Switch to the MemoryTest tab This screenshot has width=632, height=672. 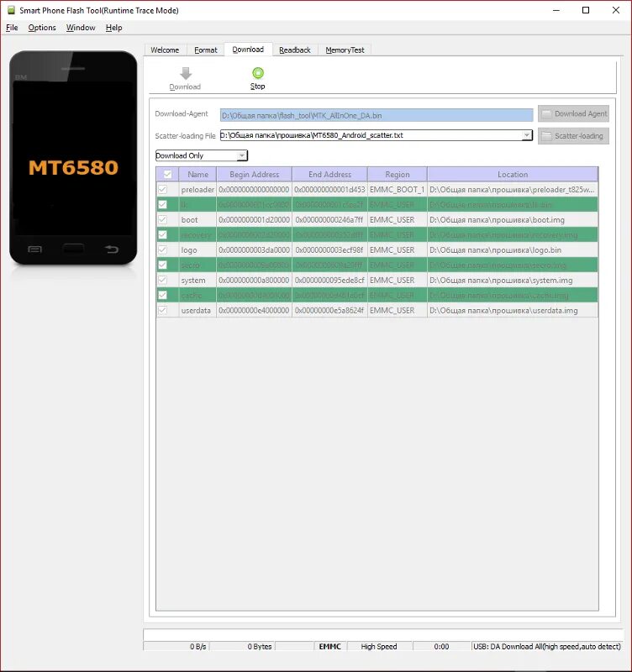[x=345, y=50]
